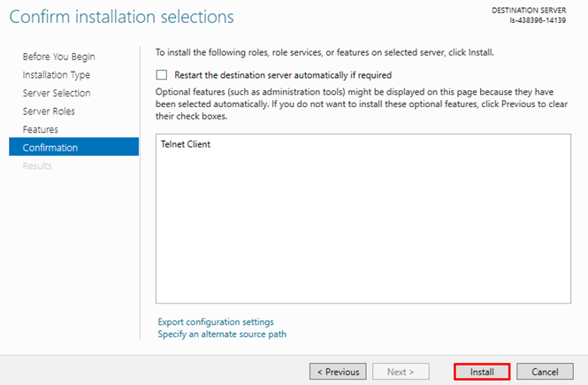The image size is (588, 385).
Task: Select Telnet Client in the selections list
Action: coord(186,144)
